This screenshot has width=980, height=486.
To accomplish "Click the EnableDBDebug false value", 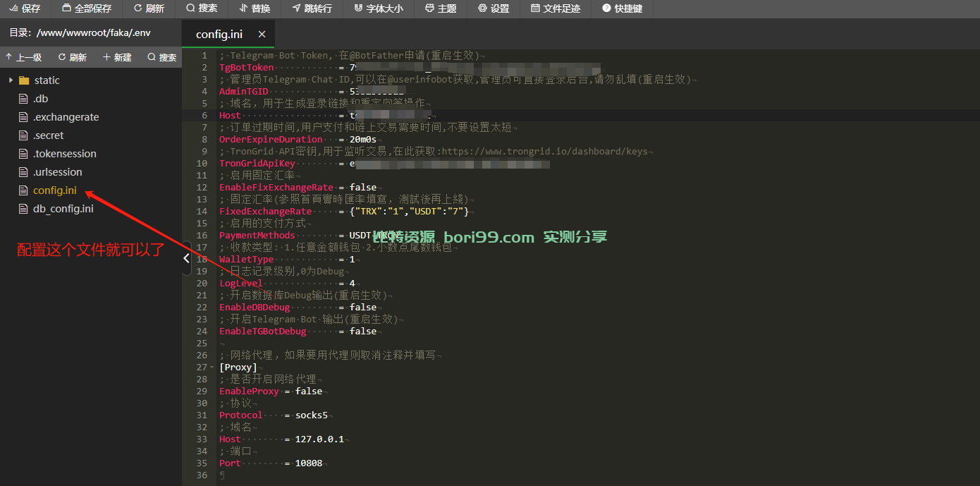I will [x=363, y=308].
